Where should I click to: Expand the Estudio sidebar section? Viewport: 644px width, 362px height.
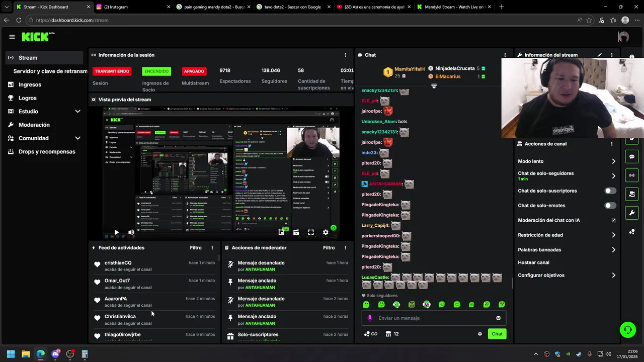click(x=77, y=111)
